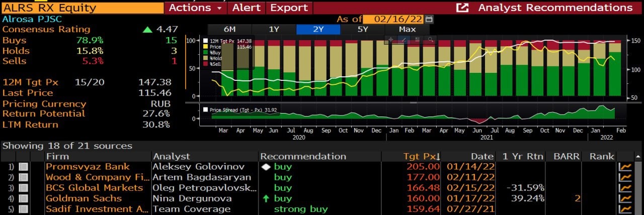Open chart icon for Promsvyaz Bank row
This screenshot has height=215, width=644.
coord(625,167)
